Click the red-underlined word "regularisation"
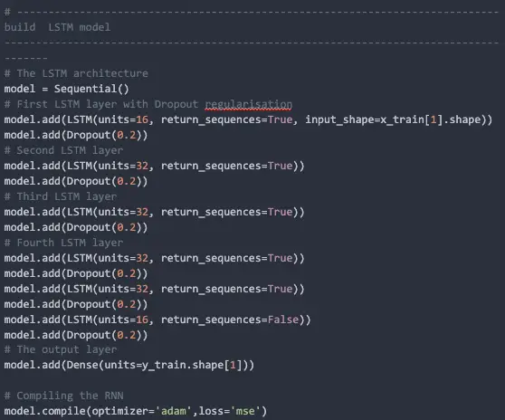 pyautogui.click(x=249, y=104)
